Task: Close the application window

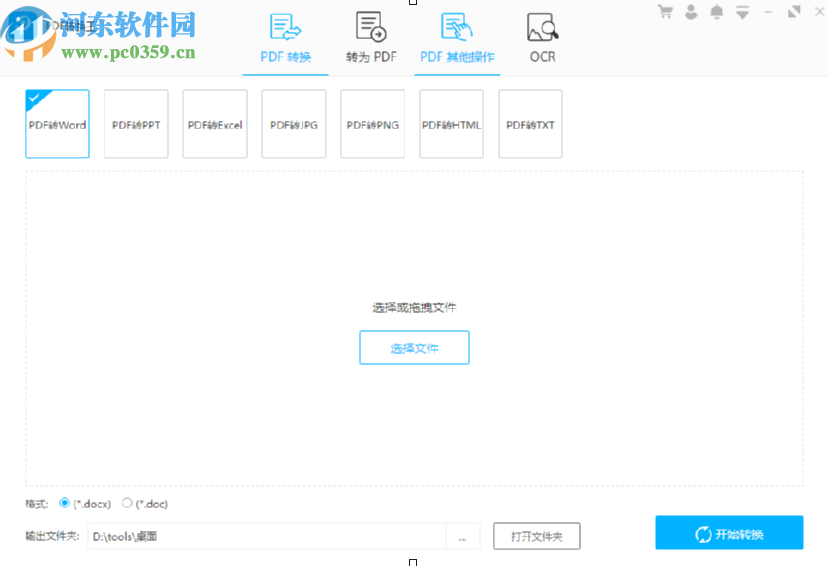Action: coord(820,11)
